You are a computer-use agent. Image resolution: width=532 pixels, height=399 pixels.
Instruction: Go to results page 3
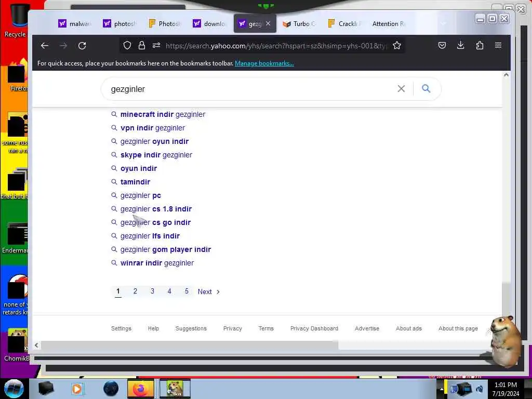pyautogui.click(x=152, y=291)
